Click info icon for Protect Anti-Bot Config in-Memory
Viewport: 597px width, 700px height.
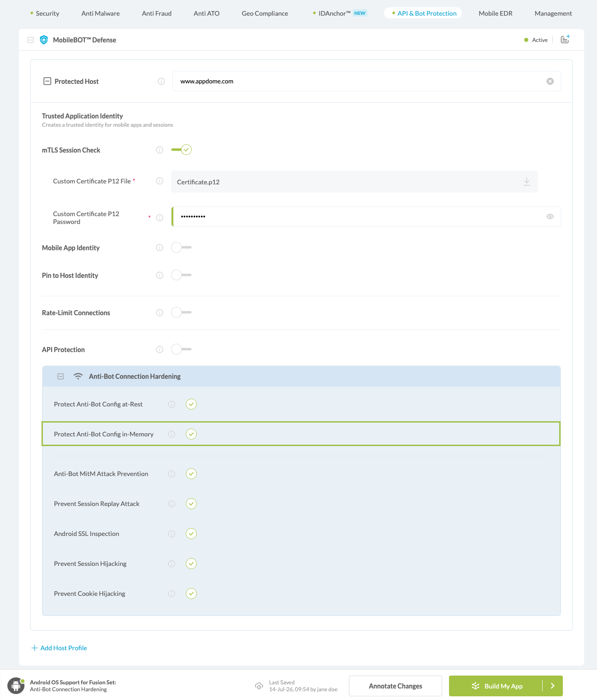coord(171,434)
